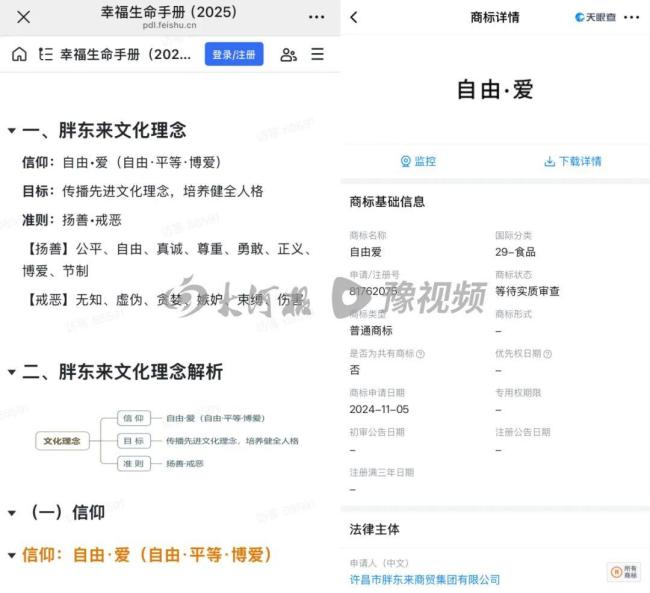Tap the application date 2024-11-05

379,409
